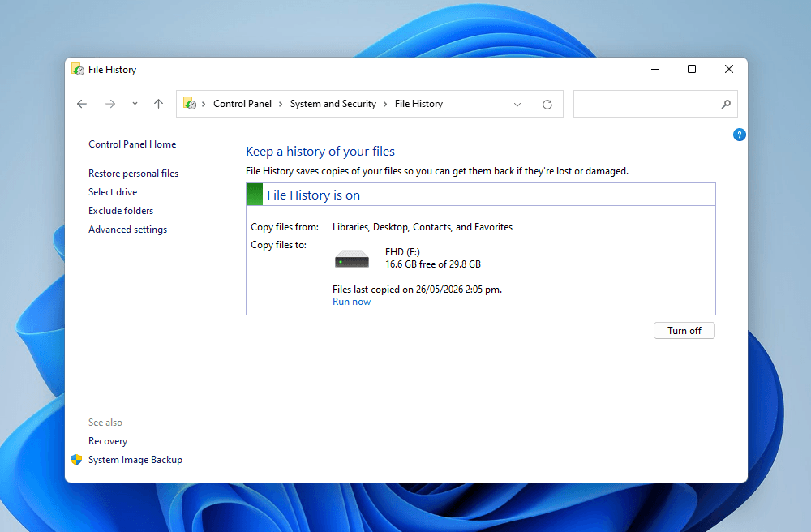The height and width of the screenshot is (532, 811).
Task: Click the Forward navigation arrow
Action: 110,104
